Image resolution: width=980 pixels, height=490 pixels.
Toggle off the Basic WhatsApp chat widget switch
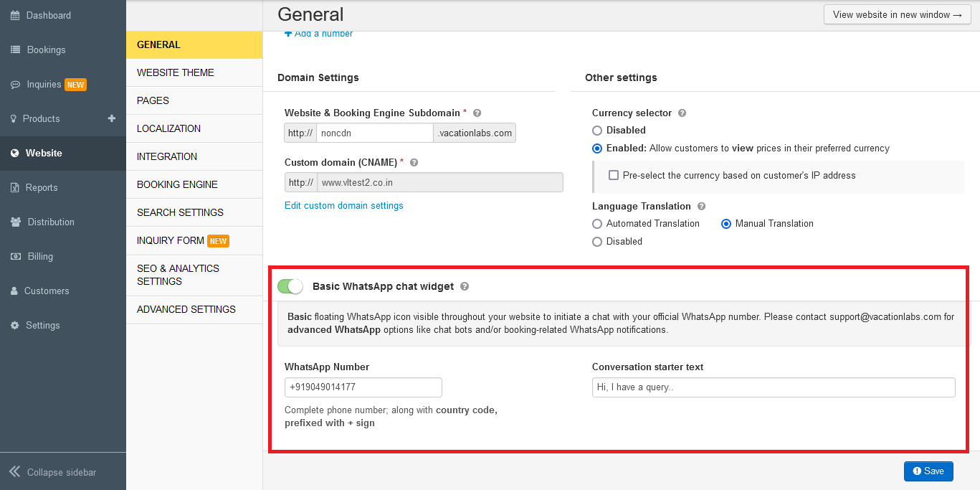[290, 286]
